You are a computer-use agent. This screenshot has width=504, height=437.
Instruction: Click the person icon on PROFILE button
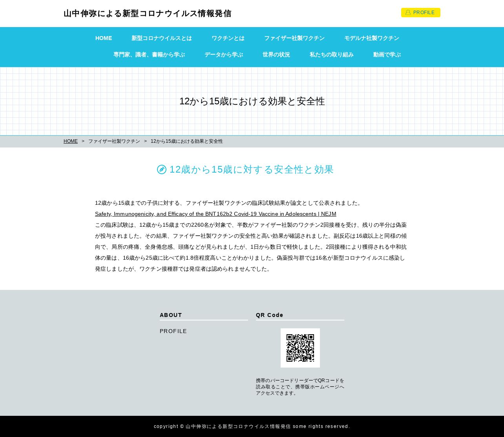pos(408,13)
